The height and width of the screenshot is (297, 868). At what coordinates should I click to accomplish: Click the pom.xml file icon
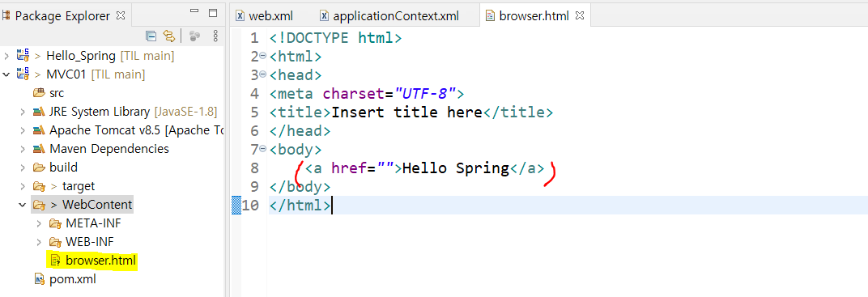[x=39, y=279]
